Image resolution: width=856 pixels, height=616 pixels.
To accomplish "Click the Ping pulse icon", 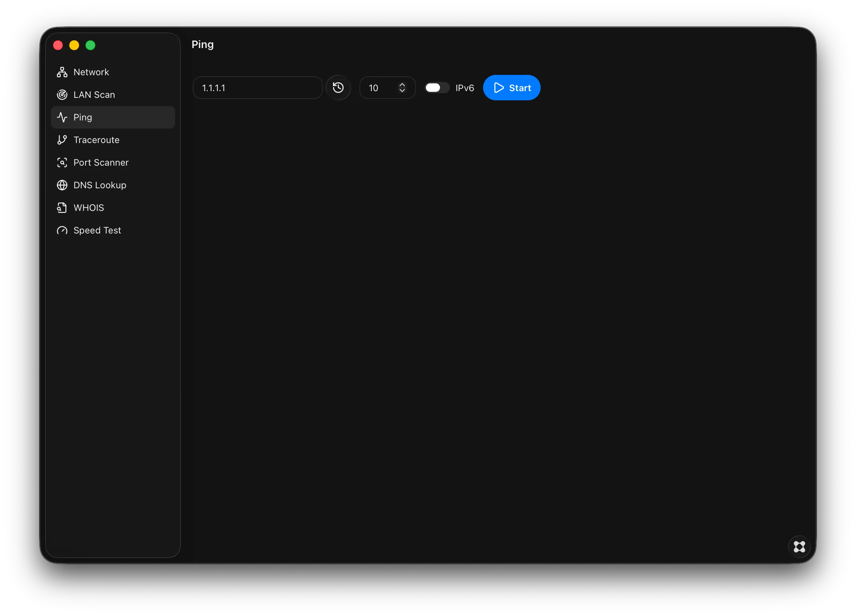I will (62, 117).
